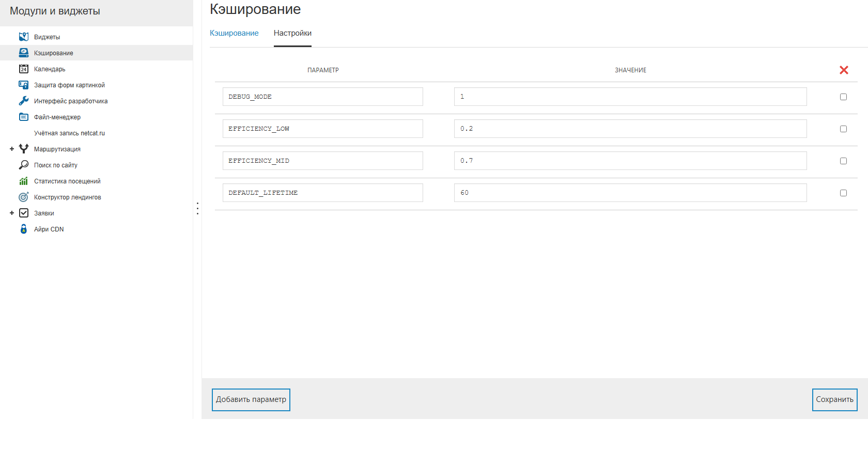
Task: Expand the Заявки tree node
Action: [12, 213]
